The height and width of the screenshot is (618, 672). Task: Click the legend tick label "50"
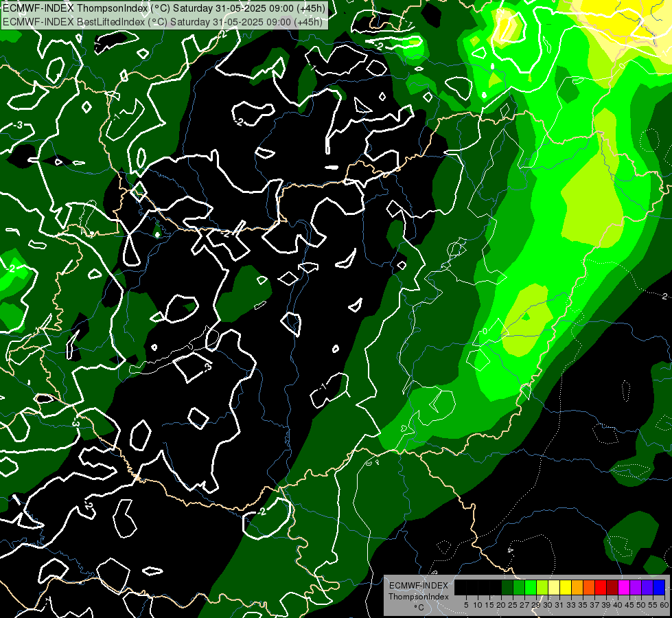642,605
